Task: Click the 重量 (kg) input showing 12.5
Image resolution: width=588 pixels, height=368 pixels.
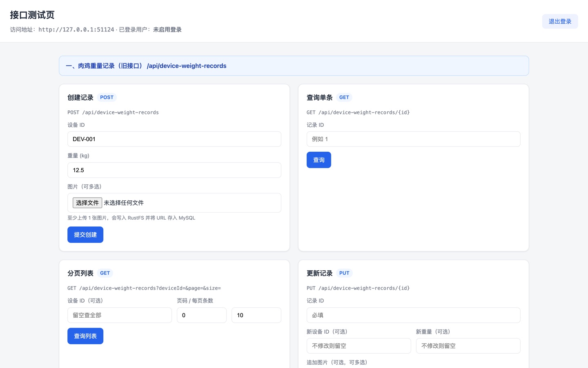Action: click(174, 170)
